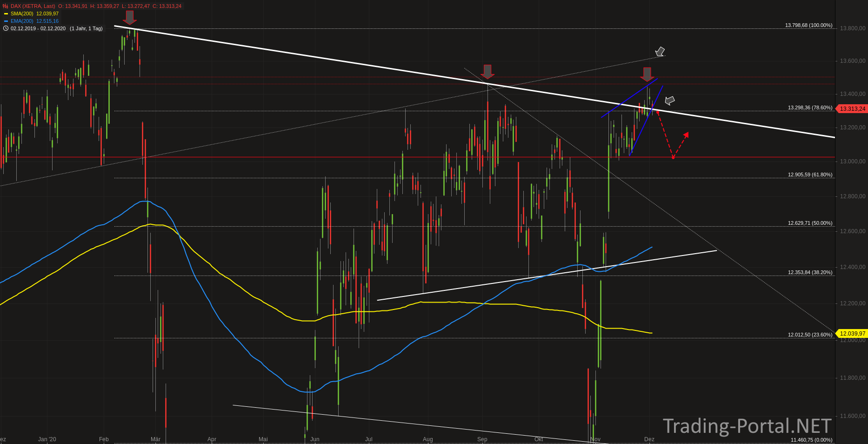The image size is (868, 444).
Task: Click the DAX chart symbol icon
Action: point(6,6)
